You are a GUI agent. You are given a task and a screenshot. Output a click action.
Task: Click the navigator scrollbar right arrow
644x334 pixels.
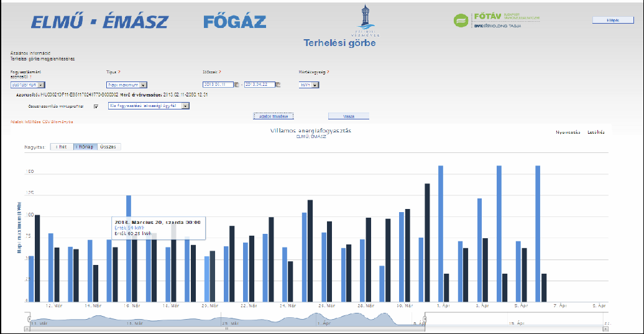tap(605, 328)
